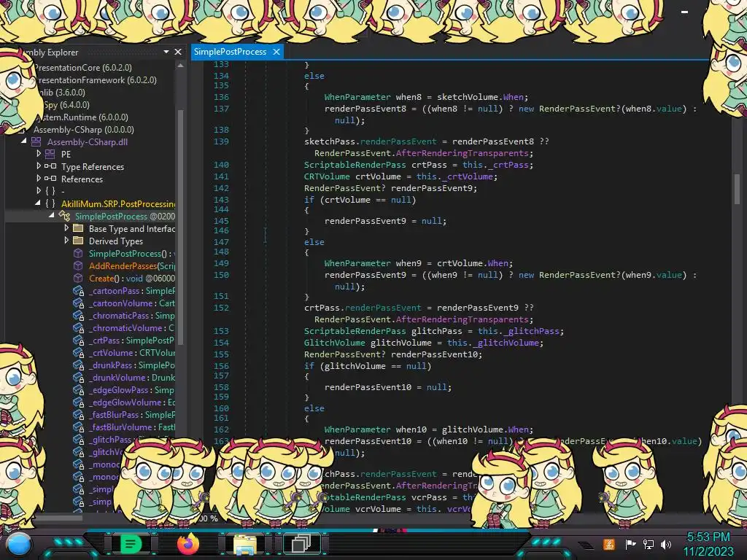Click WhenParameter type on line 149

357,263
